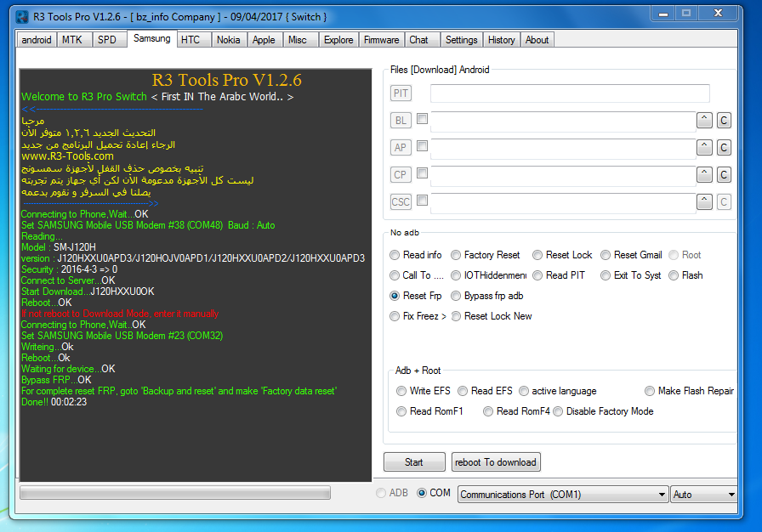Click the Start button
The image size is (762, 532).
414,462
